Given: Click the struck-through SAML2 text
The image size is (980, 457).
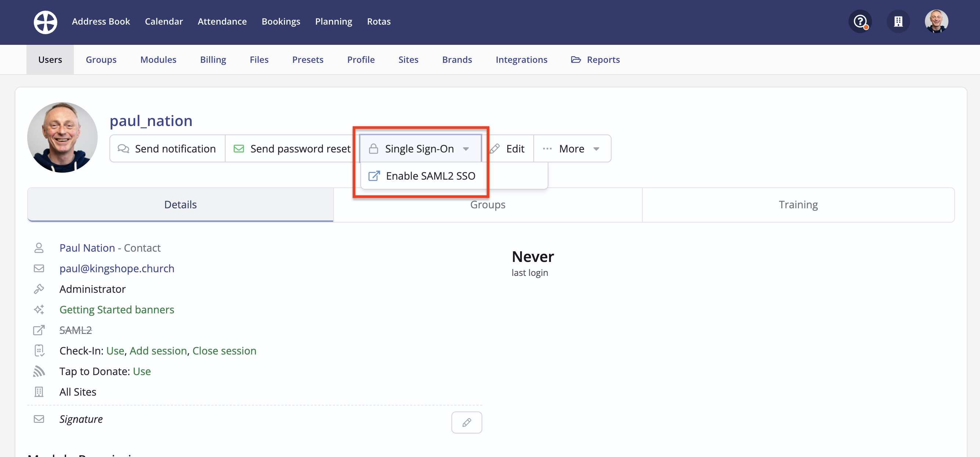Looking at the screenshot, I should 76,330.
